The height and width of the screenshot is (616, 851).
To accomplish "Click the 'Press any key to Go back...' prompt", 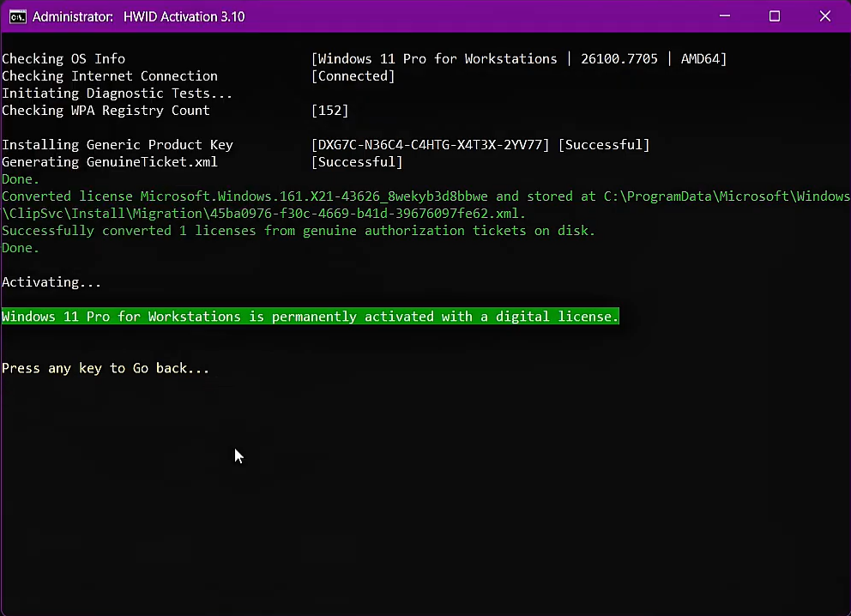I will click(106, 369).
